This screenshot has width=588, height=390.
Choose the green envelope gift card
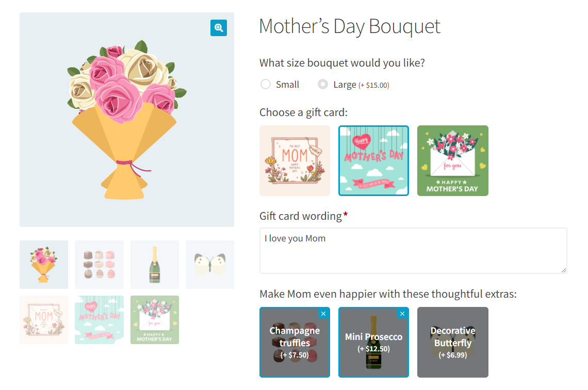point(452,160)
